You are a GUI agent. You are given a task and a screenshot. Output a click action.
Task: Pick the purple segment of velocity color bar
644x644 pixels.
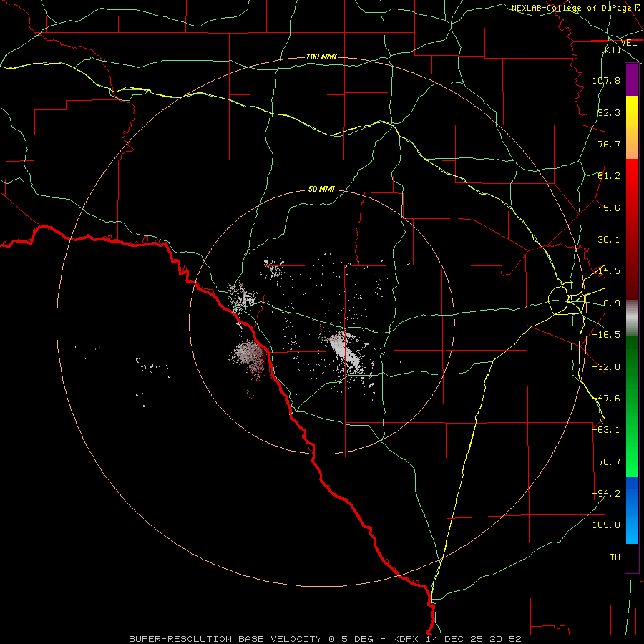632,80
